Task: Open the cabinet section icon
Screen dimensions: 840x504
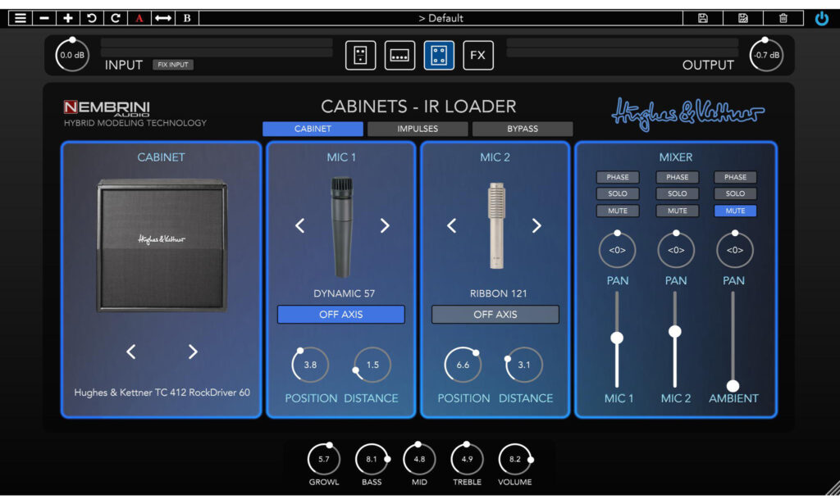Action: [439, 55]
